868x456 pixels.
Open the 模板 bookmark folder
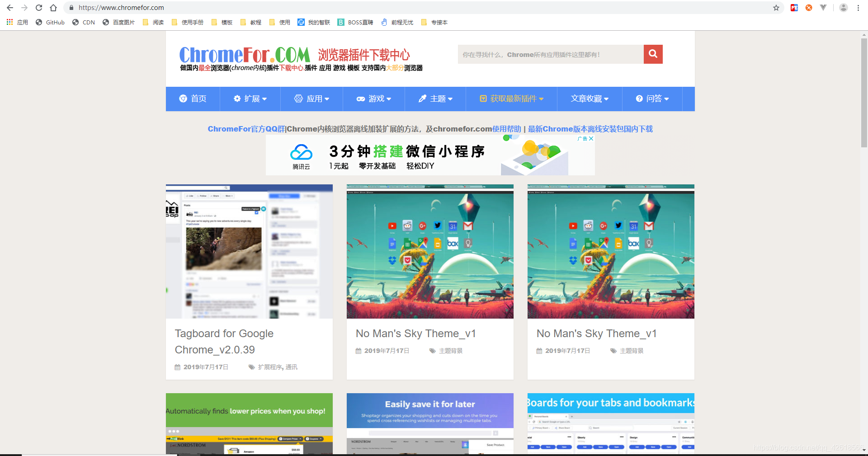coord(222,22)
